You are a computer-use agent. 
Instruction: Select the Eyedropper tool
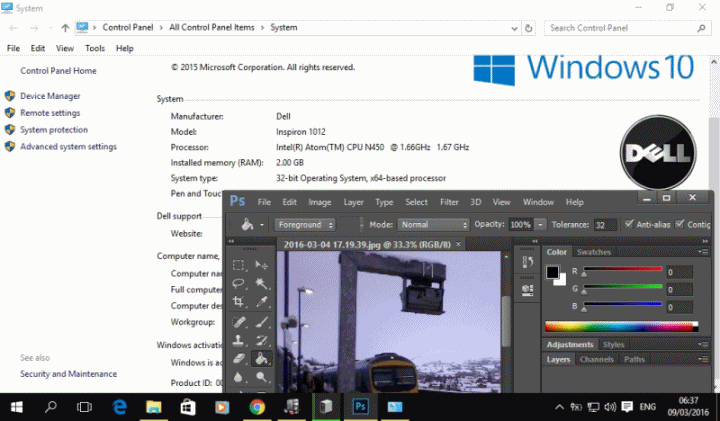(261, 302)
